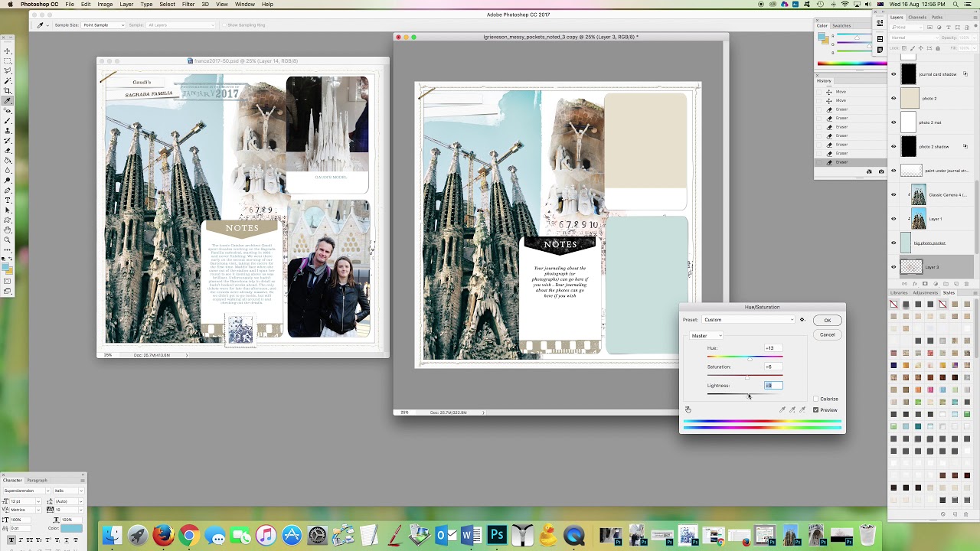Open the leading (Auto) dropdown
Screen dimensions: 980x551
(69, 501)
